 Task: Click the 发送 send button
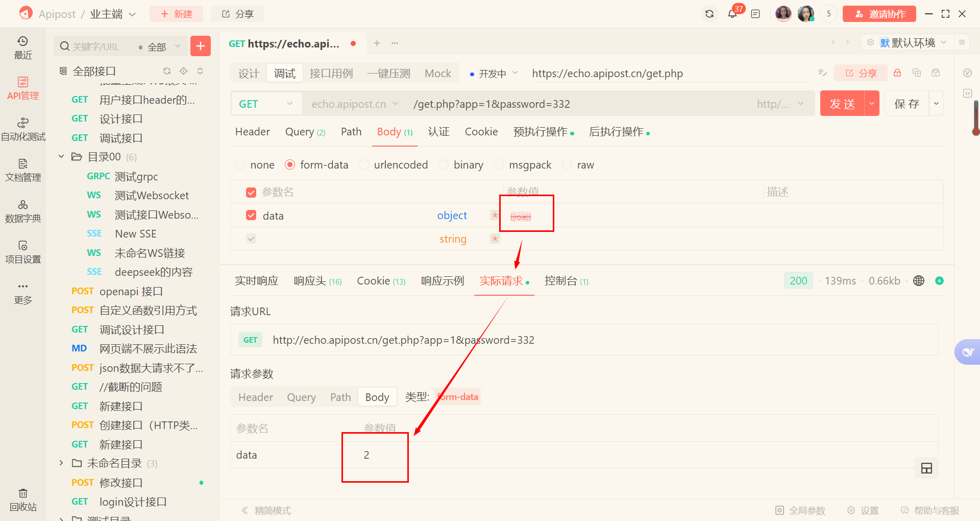pyautogui.click(x=842, y=104)
